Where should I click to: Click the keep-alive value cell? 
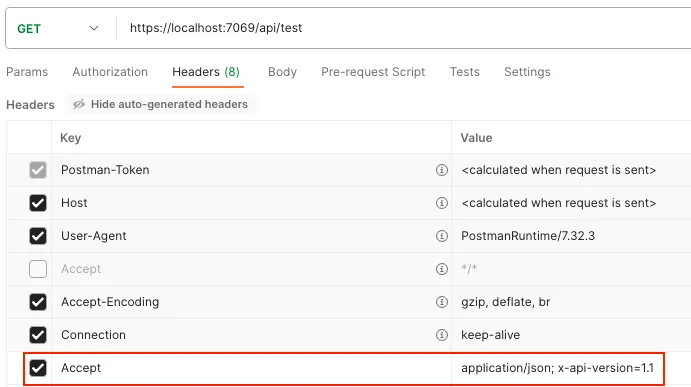pyautogui.click(x=571, y=335)
